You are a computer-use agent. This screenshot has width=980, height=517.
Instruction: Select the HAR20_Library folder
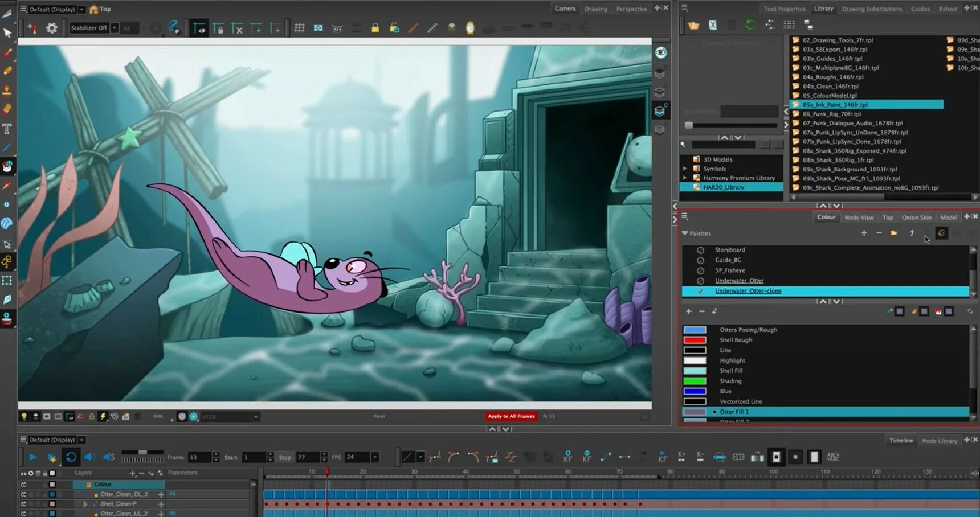point(731,187)
